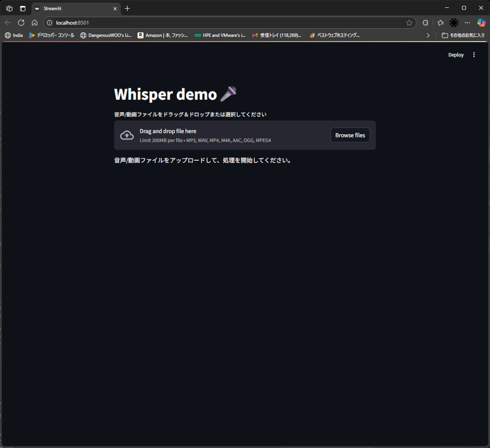
Task: Go to browser home page icon
Action: 34,23
